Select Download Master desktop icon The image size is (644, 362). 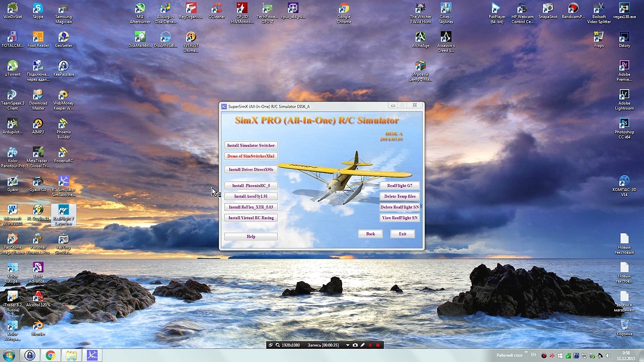[38, 100]
